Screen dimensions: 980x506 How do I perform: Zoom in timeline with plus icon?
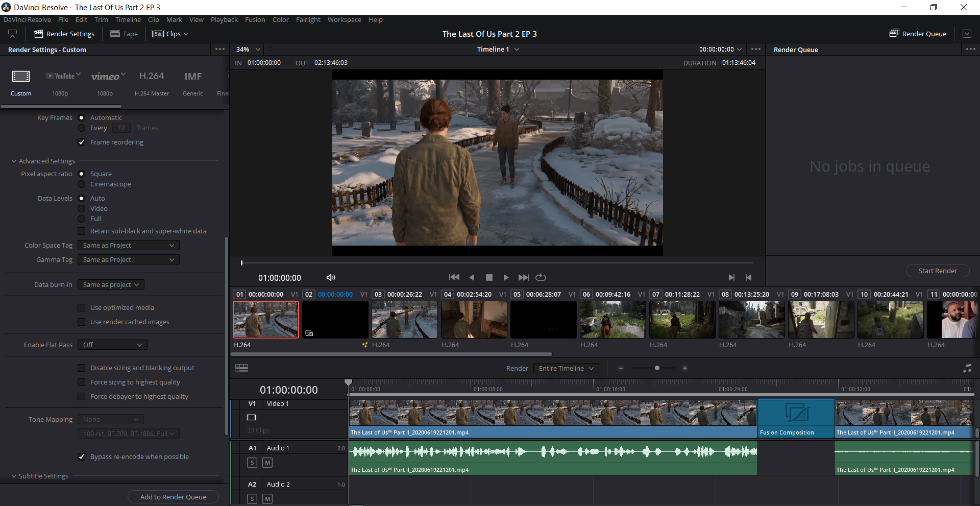click(685, 368)
